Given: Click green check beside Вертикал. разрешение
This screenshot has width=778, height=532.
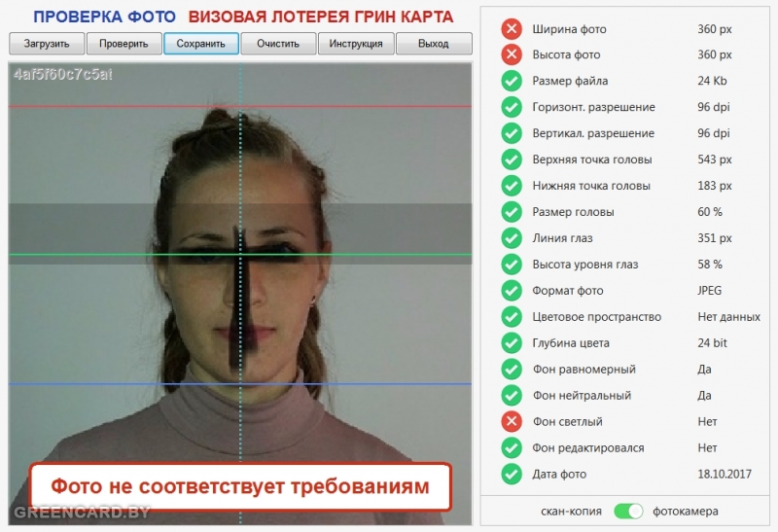Looking at the screenshot, I should click(512, 133).
